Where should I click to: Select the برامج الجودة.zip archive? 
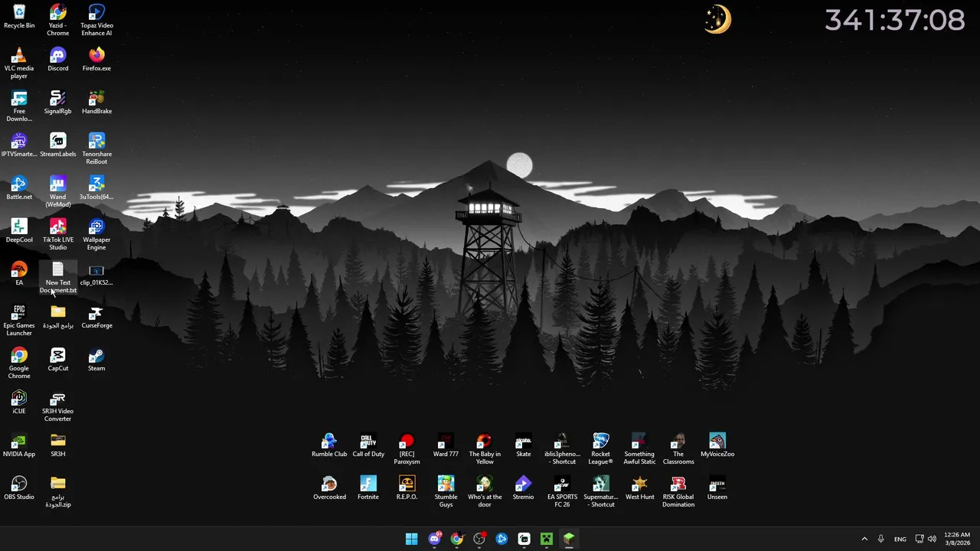[58, 492]
